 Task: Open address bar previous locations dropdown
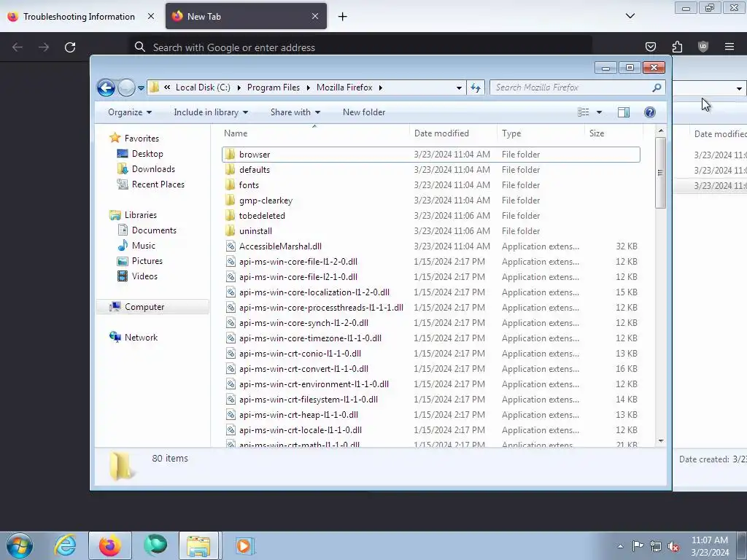(459, 87)
